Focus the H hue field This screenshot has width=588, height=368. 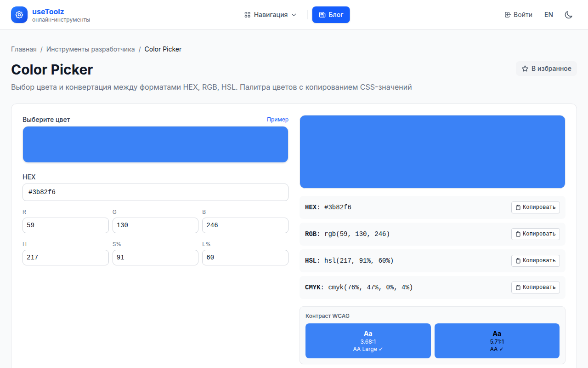pos(66,258)
